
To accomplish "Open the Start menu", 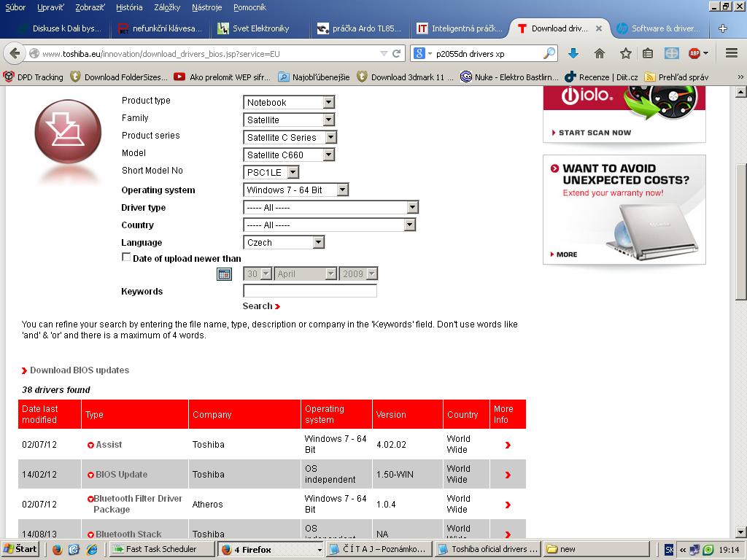I will [20, 549].
